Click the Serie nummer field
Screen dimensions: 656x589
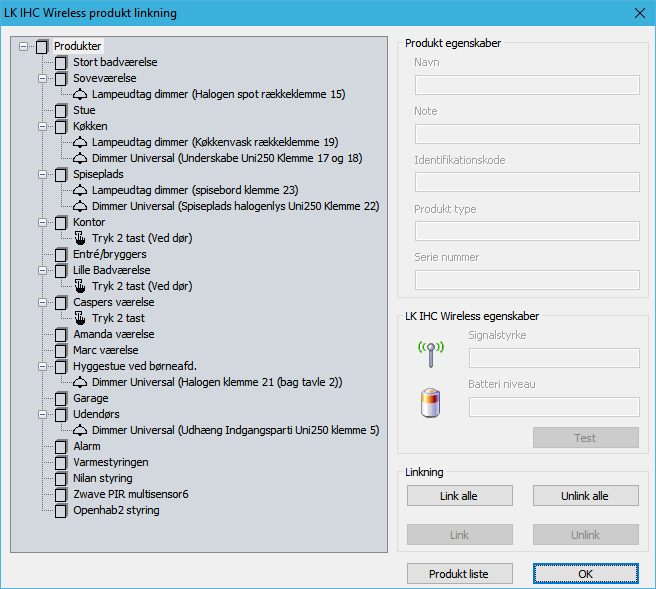coord(527,280)
